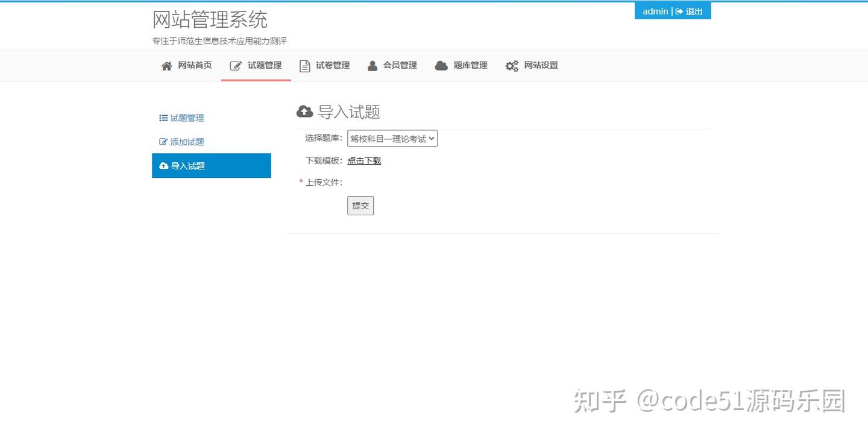Image resolution: width=868 pixels, height=436 pixels.
Task: Select the cloud icon for 题库管理
Action: click(441, 65)
